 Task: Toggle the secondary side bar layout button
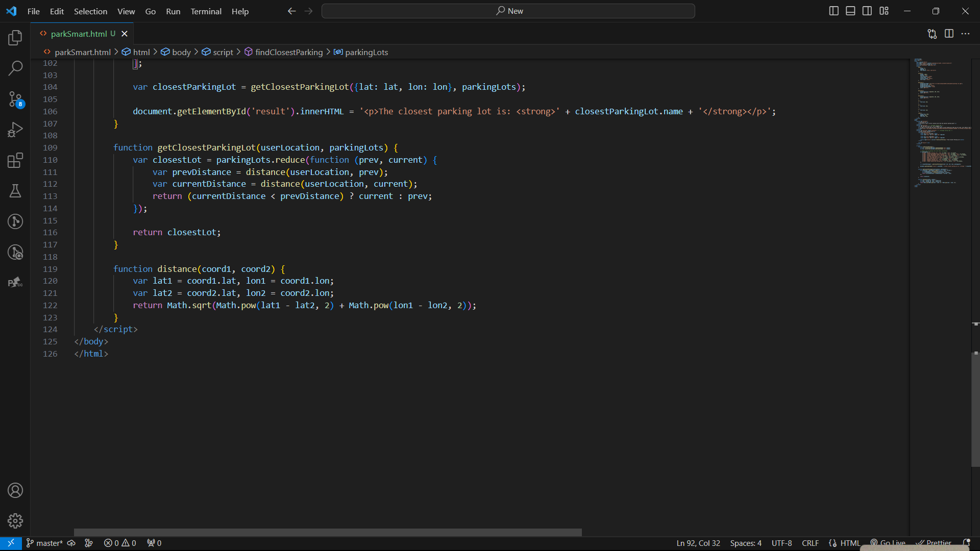pyautogui.click(x=867, y=11)
